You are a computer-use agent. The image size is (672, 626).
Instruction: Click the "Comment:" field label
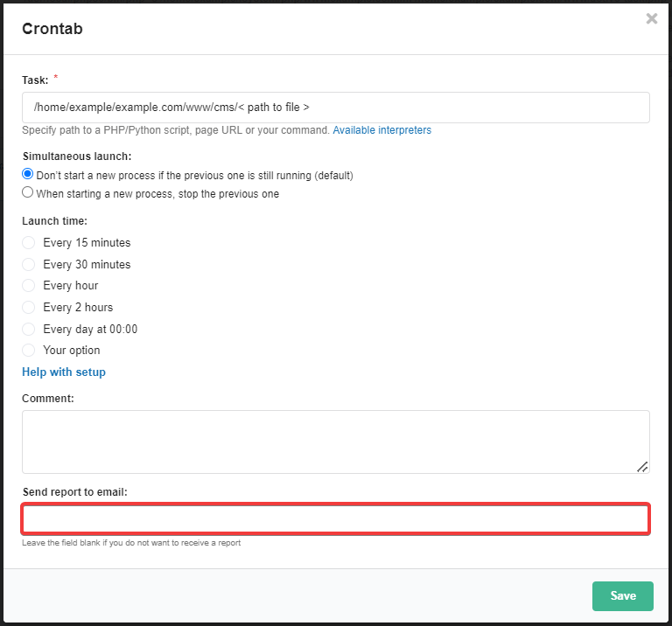point(48,398)
